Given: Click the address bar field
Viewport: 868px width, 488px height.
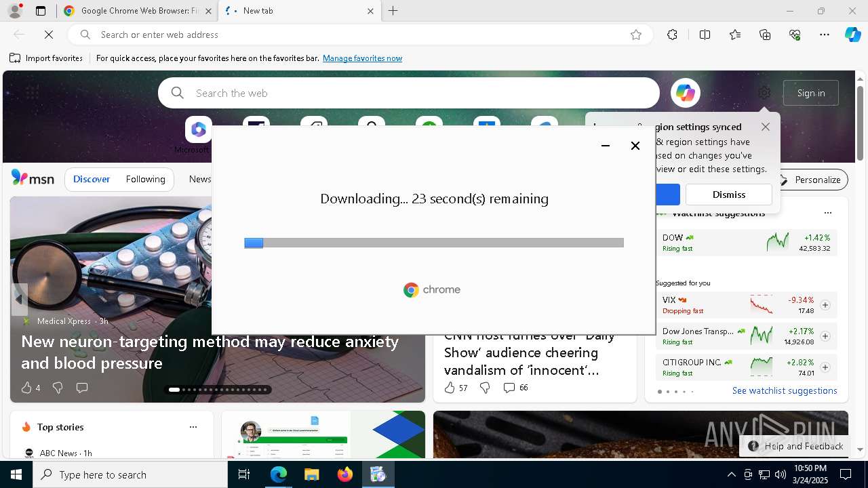Looking at the screenshot, I should (359, 35).
